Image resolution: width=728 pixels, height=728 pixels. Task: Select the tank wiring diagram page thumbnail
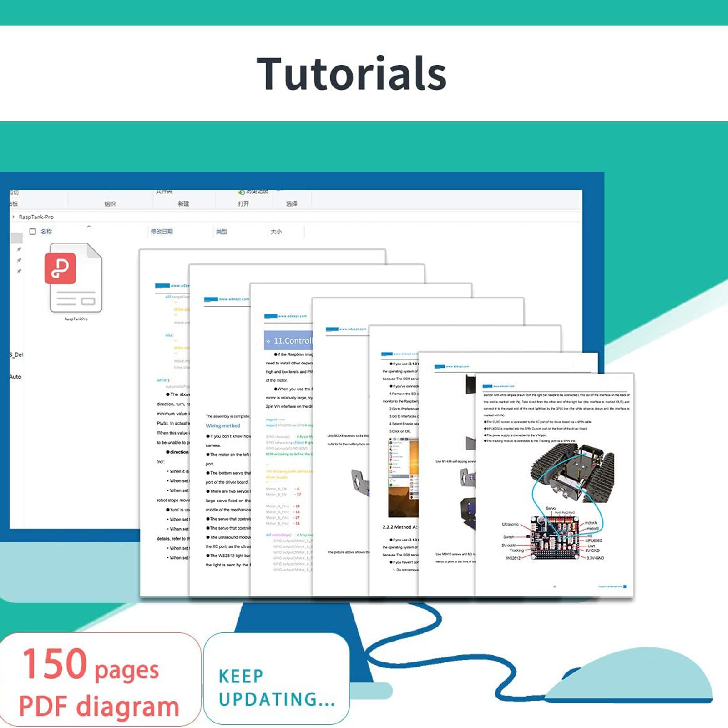point(554,484)
